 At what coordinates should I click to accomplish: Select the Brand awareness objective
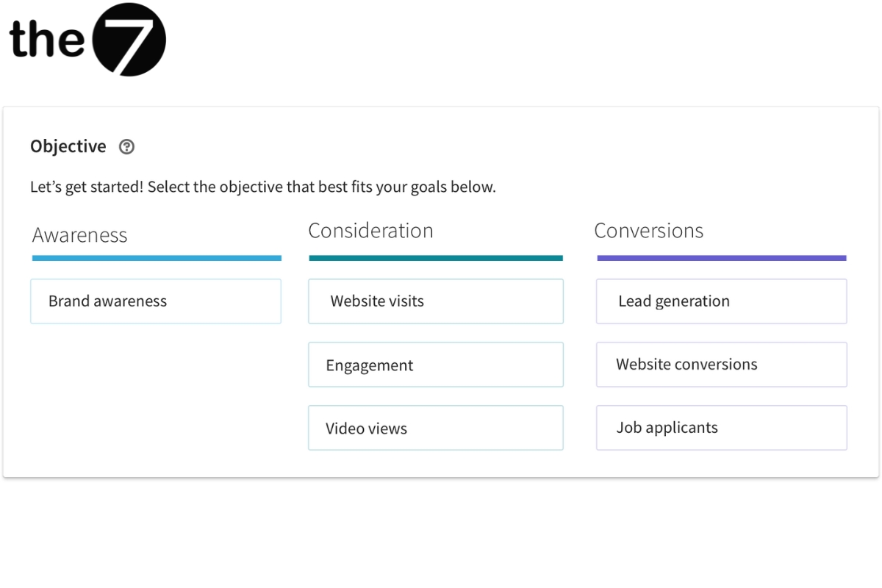pyautogui.click(x=156, y=301)
